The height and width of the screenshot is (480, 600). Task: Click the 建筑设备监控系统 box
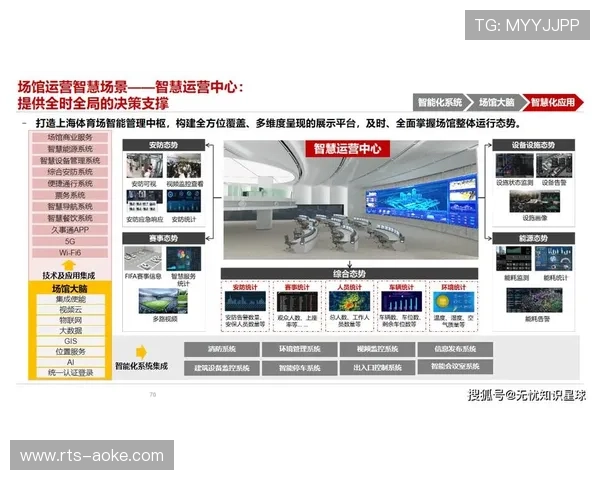(x=222, y=368)
